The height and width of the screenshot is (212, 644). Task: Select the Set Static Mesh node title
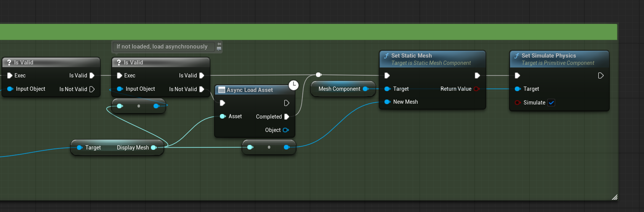tap(412, 56)
